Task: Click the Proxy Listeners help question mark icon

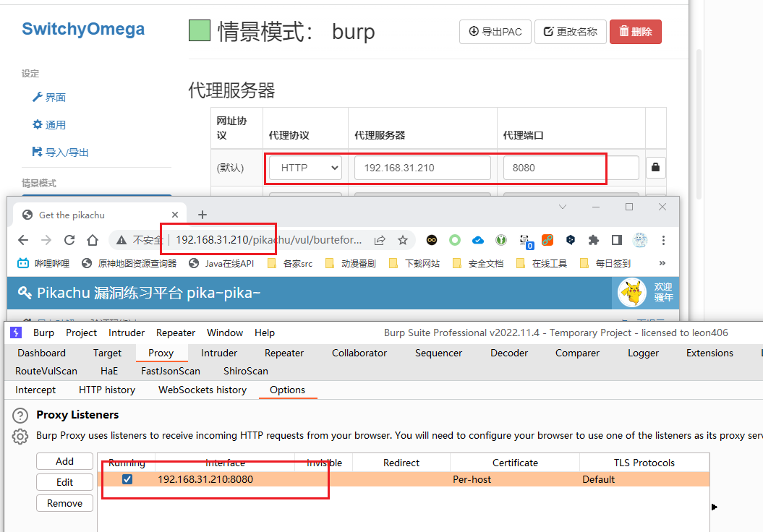Action: click(20, 416)
